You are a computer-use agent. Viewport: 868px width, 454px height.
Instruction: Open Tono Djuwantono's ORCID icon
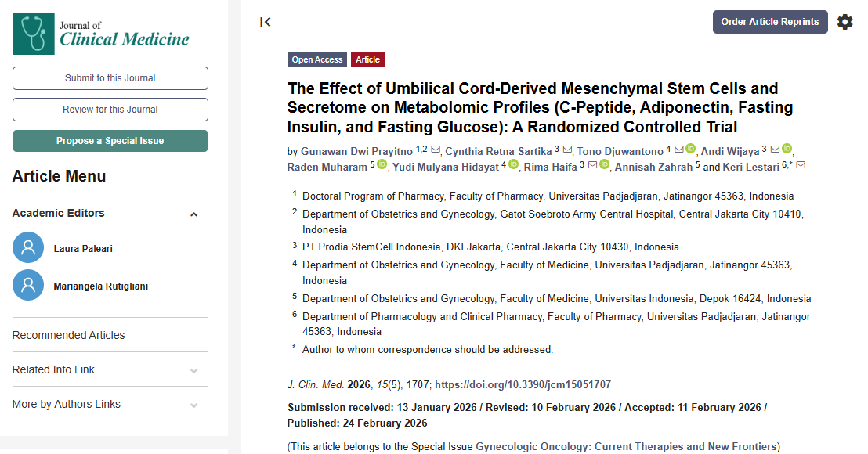[691, 150]
